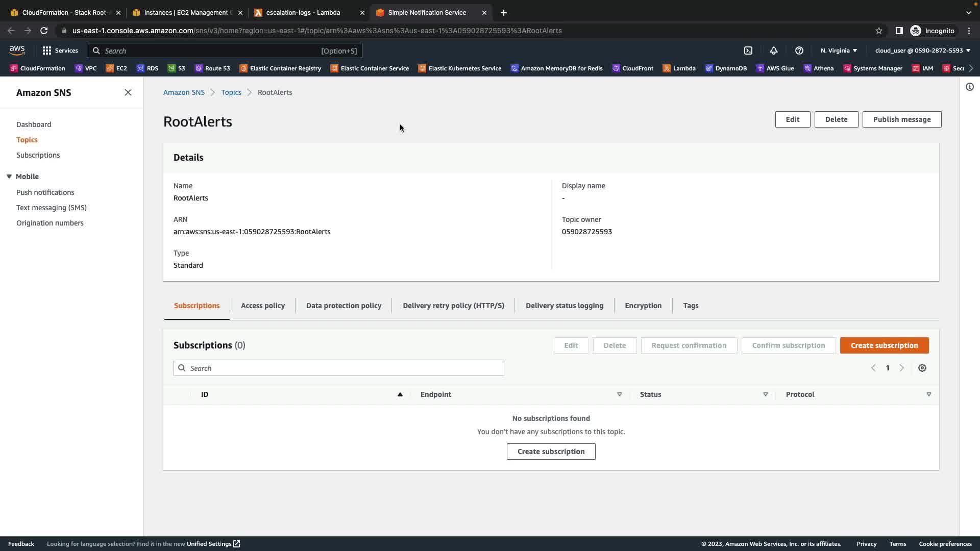Switch to the Encryption tab

pos(643,306)
